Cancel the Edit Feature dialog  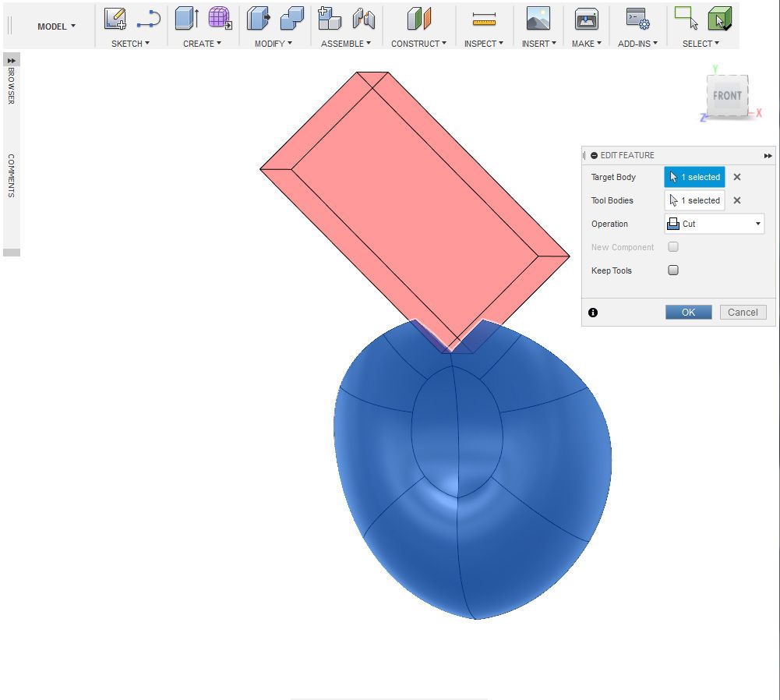tap(742, 312)
